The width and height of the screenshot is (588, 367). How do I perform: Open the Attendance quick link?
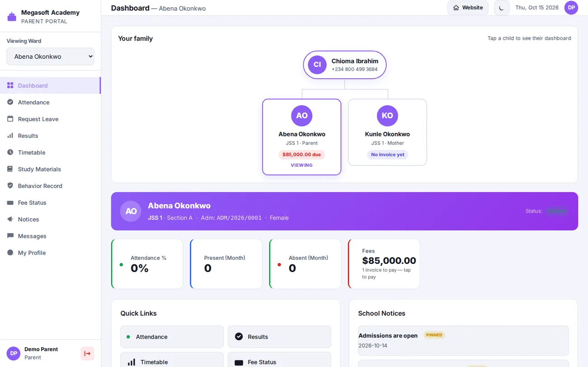click(x=172, y=337)
